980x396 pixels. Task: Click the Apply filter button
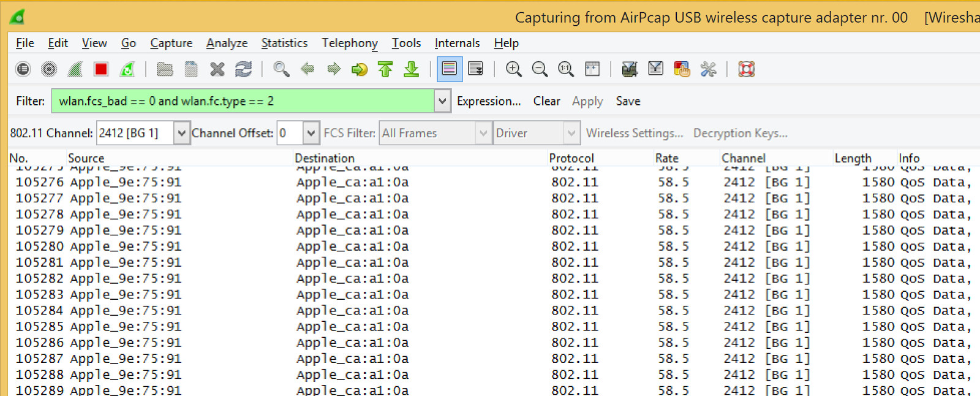[x=587, y=101]
